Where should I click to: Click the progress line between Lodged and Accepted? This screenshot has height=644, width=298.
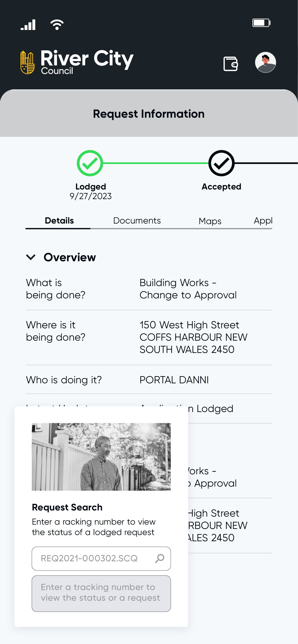[156, 163]
